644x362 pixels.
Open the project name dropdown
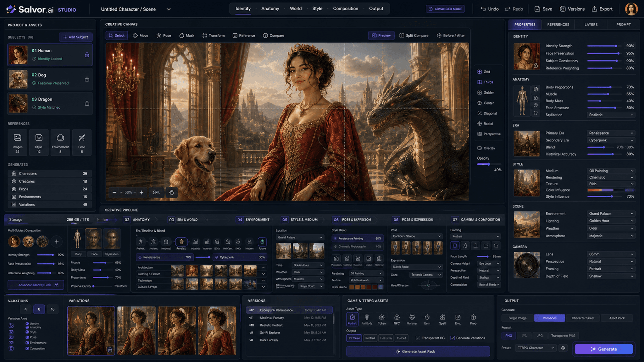(x=169, y=9)
